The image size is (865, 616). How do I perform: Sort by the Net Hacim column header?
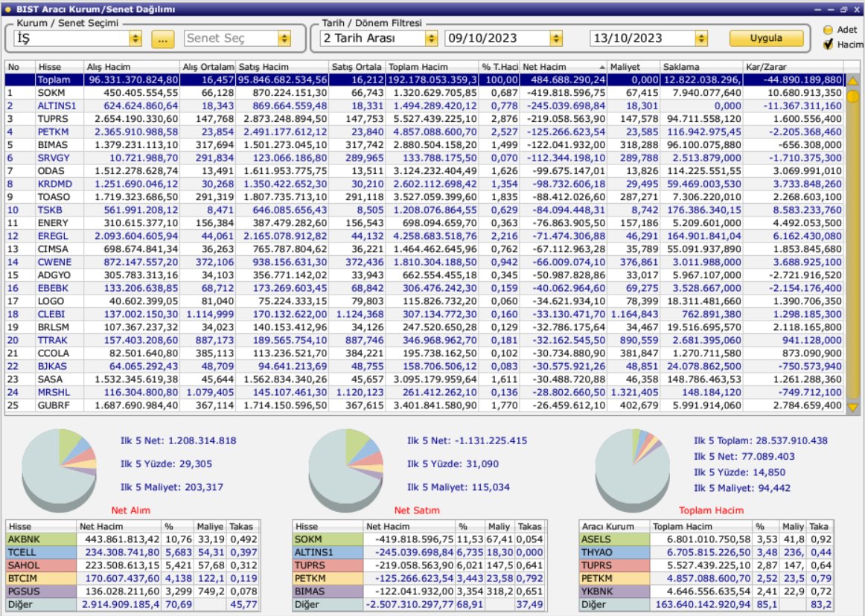(x=564, y=67)
